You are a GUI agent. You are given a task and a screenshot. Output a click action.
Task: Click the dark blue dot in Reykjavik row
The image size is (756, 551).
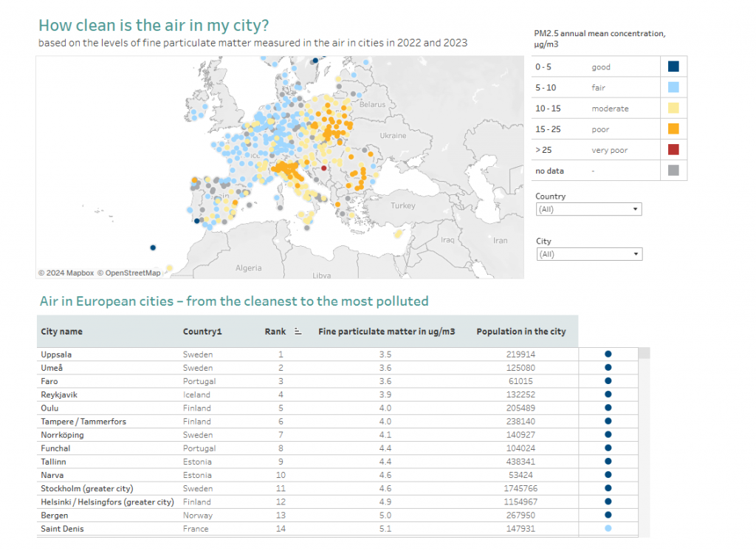coord(608,394)
